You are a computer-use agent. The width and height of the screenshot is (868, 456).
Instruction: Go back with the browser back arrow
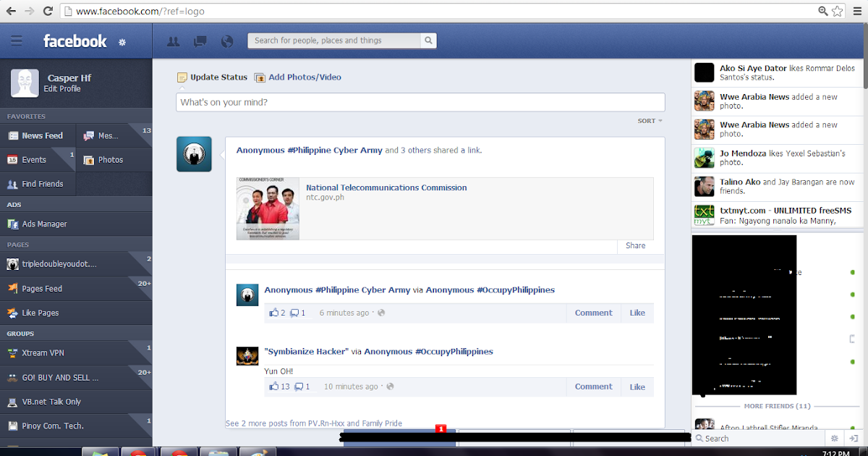click(x=12, y=11)
